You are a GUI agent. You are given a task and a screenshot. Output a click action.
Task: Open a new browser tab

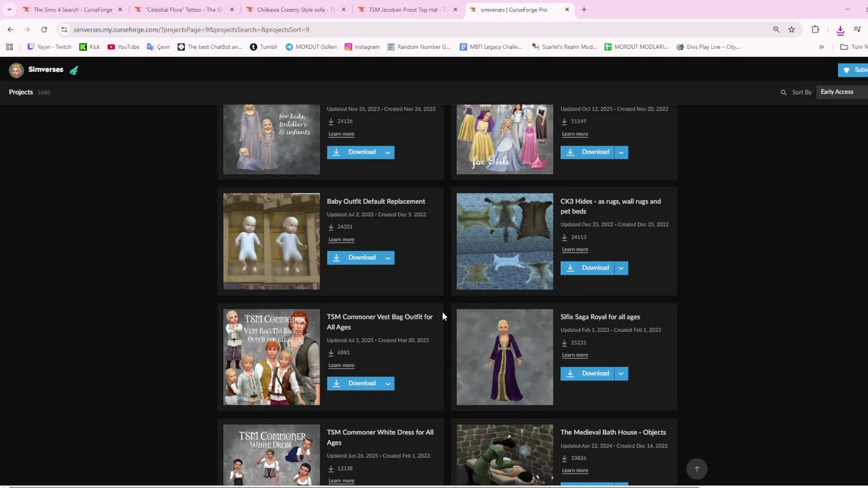[x=584, y=9]
